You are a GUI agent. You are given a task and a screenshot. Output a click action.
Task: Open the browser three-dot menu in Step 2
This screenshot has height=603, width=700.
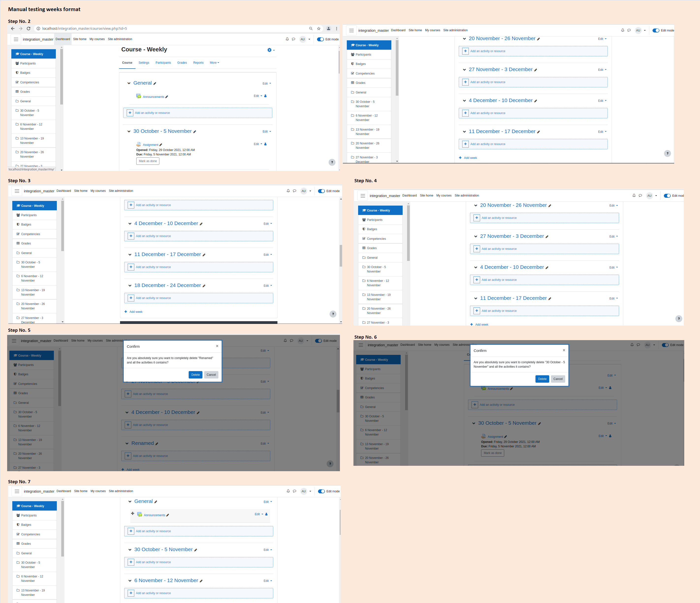(336, 29)
